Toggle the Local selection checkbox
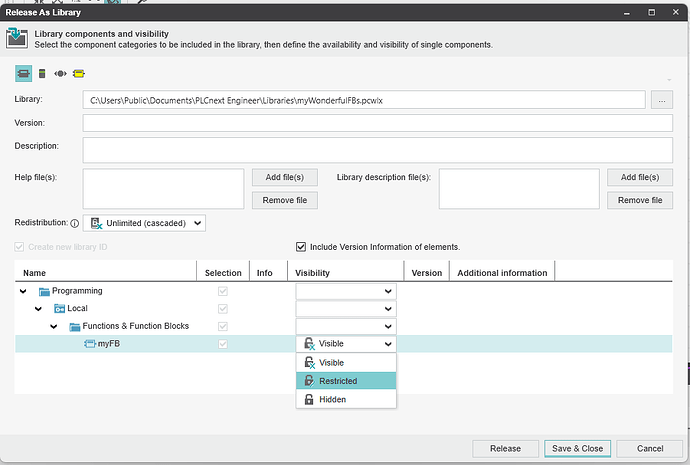Viewport: 690px width, 465px height. 223,309
